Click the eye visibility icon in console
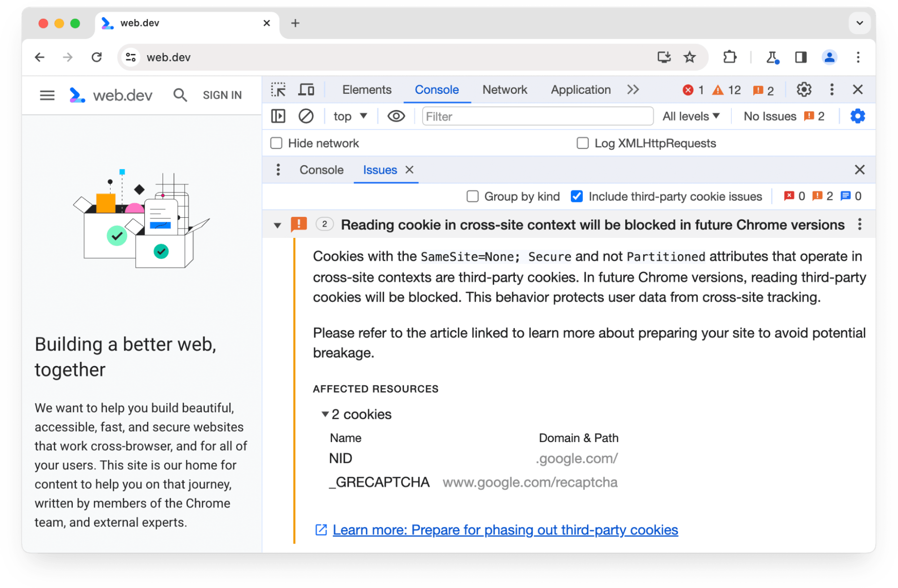898x588 pixels. coord(396,116)
